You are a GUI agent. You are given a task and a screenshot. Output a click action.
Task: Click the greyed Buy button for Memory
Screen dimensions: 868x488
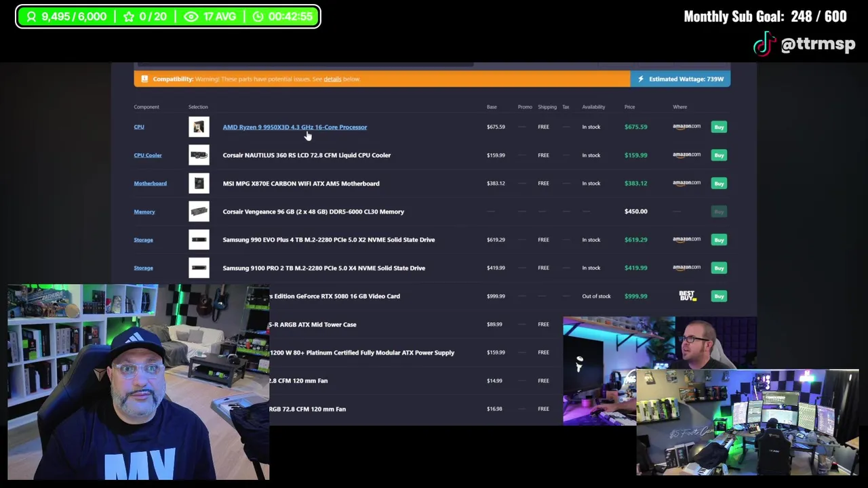pos(719,211)
